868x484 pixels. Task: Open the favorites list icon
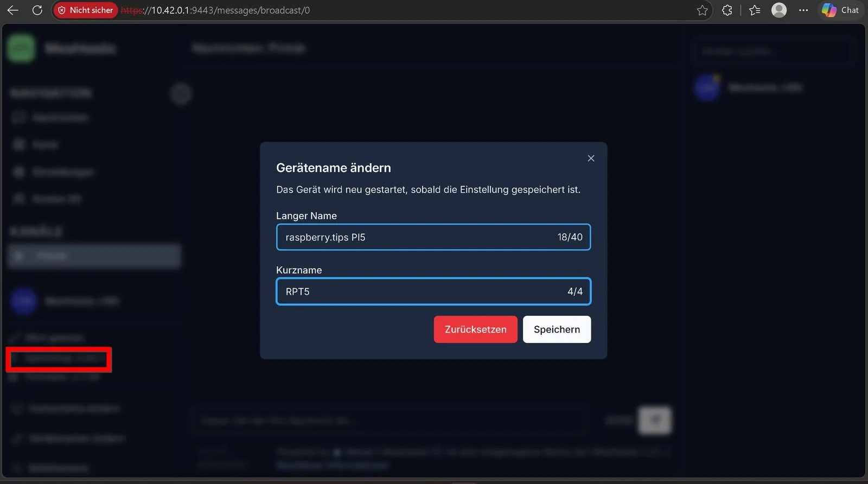tap(755, 10)
